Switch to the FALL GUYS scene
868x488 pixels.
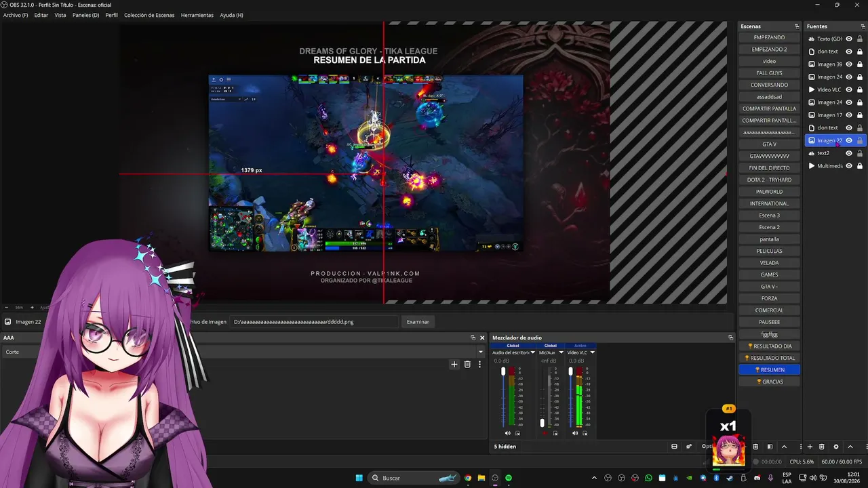[x=769, y=73]
